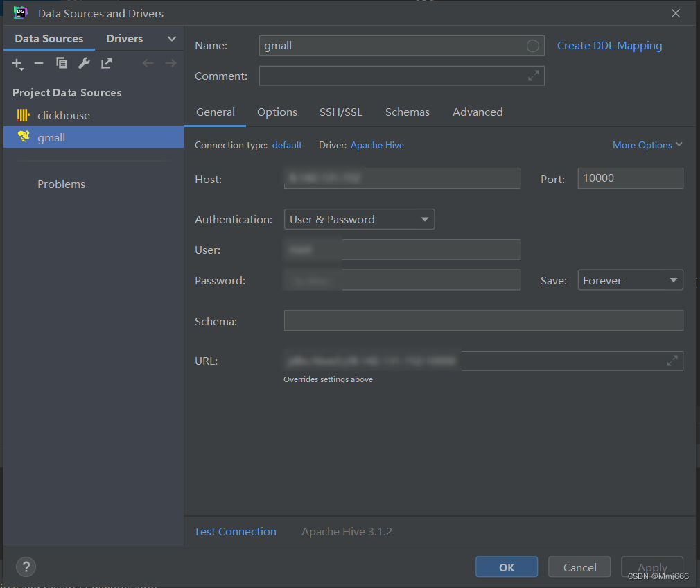700x588 pixels.
Task: Expand More Options
Action: click(647, 145)
